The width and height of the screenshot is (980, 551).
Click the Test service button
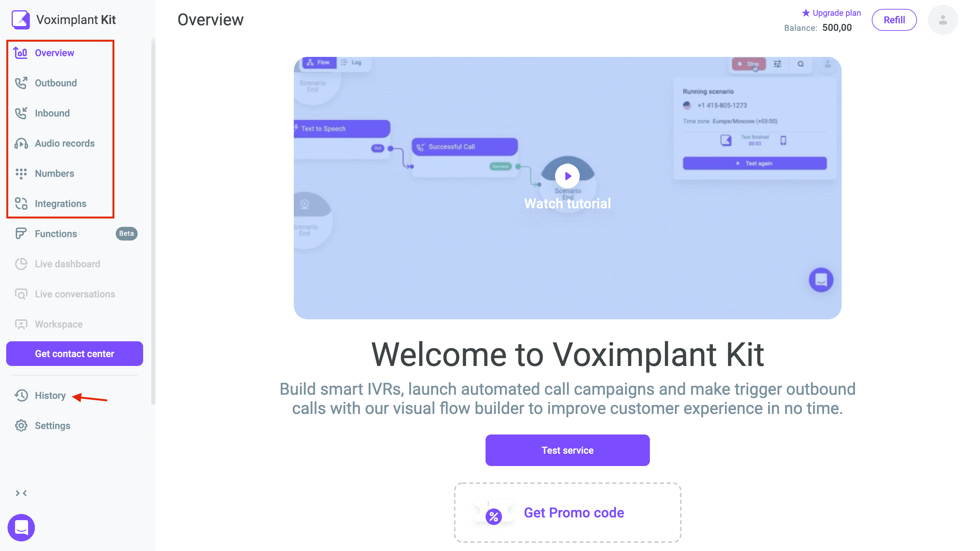coord(567,450)
